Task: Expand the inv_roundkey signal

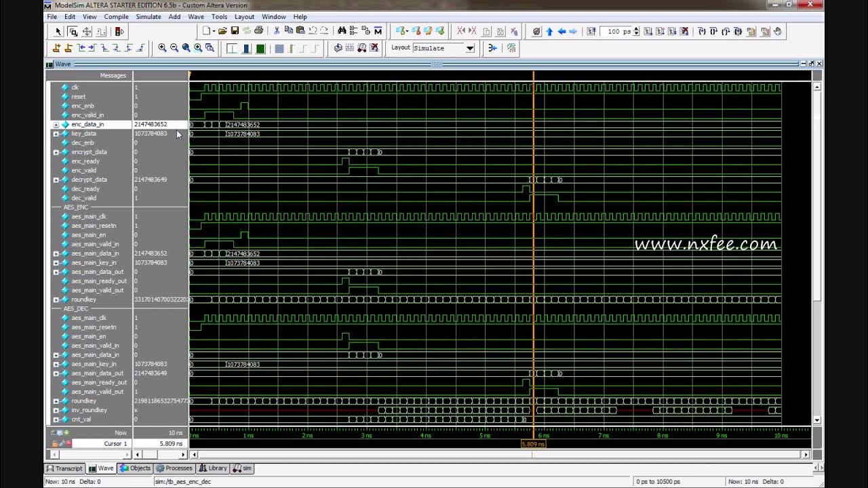Action: [x=56, y=410]
